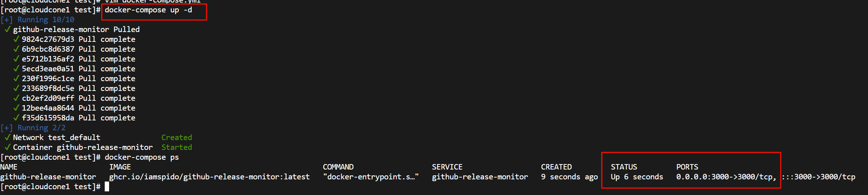Click the checkmark beside Container github-release-monitor

click(7, 147)
